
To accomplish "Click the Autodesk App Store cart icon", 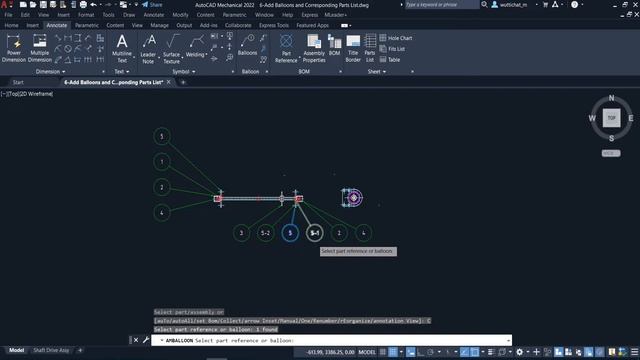I will click(545, 4).
